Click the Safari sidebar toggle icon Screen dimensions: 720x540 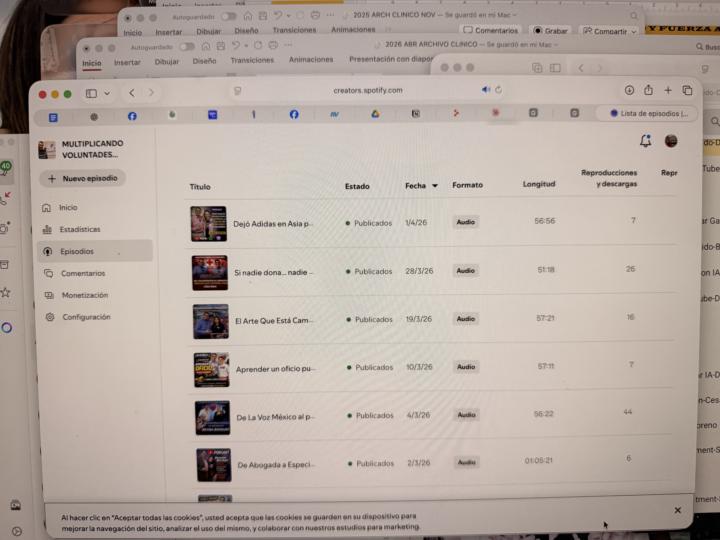[91, 93]
